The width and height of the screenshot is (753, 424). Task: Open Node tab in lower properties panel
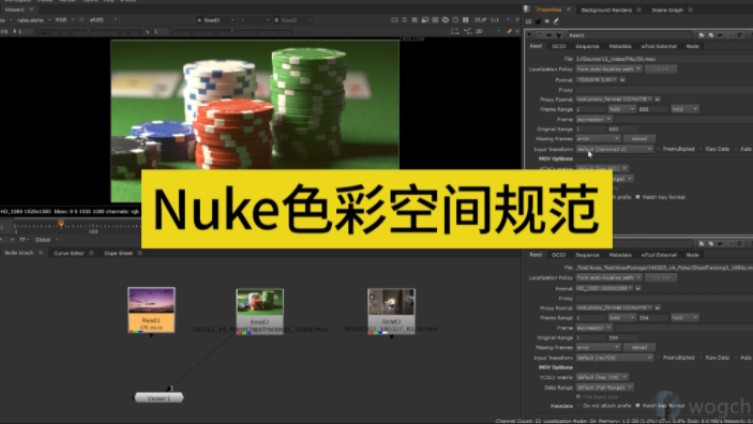pyautogui.click(x=692, y=255)
